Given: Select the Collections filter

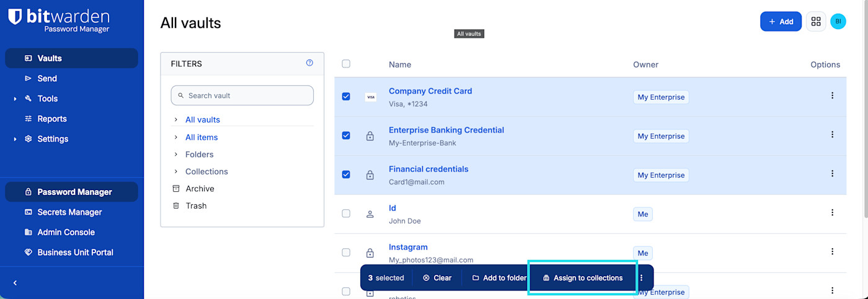Looking at the screenshot, I should 206,171.
